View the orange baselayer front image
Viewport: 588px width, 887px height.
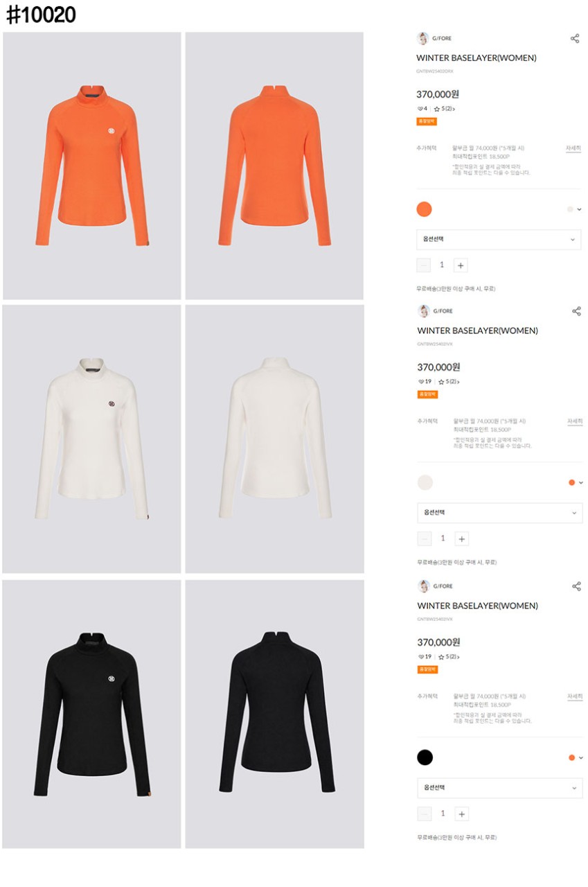pyautogui.click(x=92, y=166)
